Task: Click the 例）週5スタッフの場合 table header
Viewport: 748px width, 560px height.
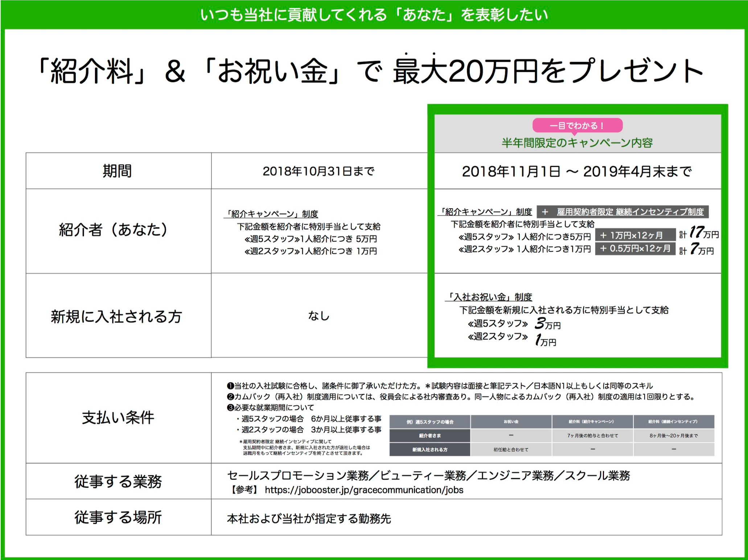Action: click(430, 422)
